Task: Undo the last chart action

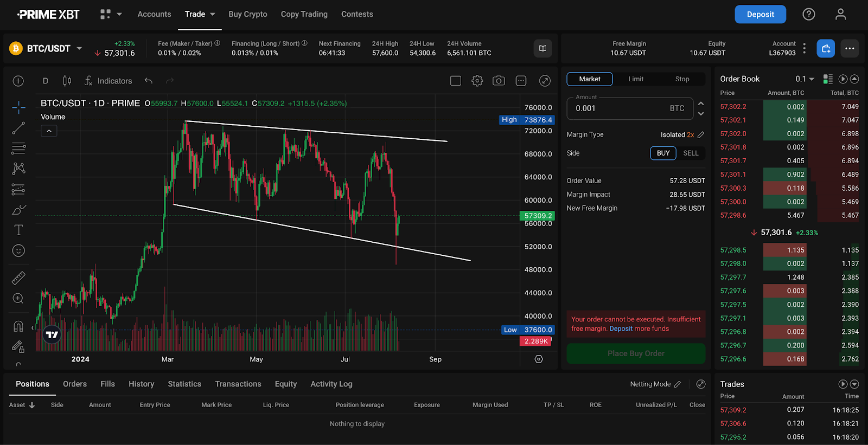Action: point(148,81)
